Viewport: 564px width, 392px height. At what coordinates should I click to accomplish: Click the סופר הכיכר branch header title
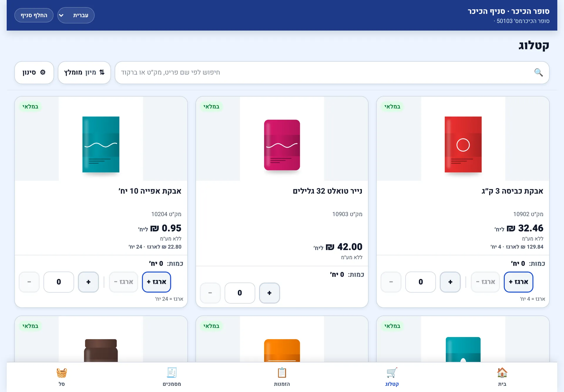pyautogui.click(x=508, y=11)
